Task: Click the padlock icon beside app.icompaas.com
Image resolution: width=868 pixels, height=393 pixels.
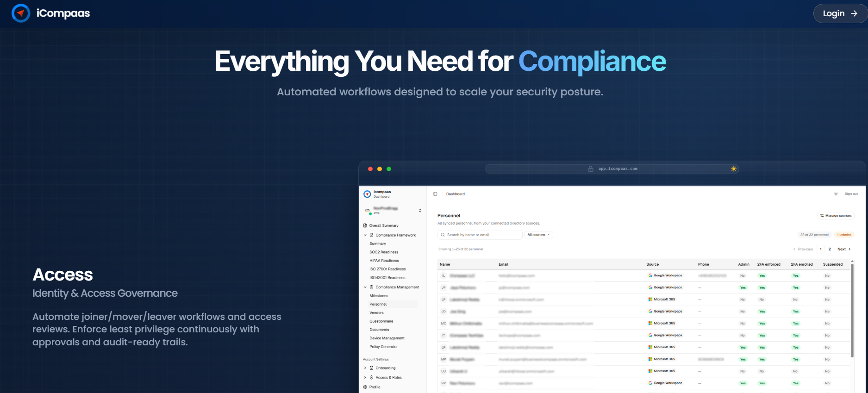Action: 590,169
